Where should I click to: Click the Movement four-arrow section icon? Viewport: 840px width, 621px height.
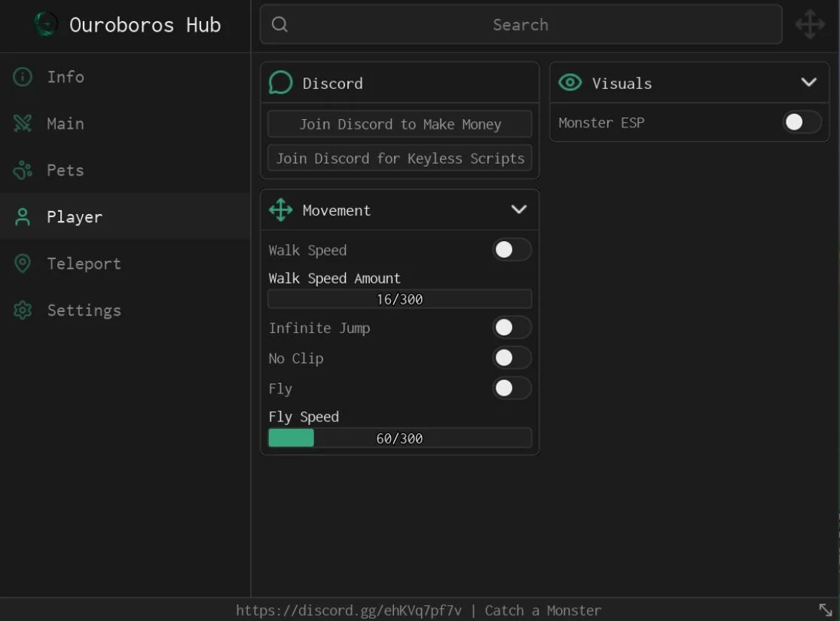tap(281, 210)
